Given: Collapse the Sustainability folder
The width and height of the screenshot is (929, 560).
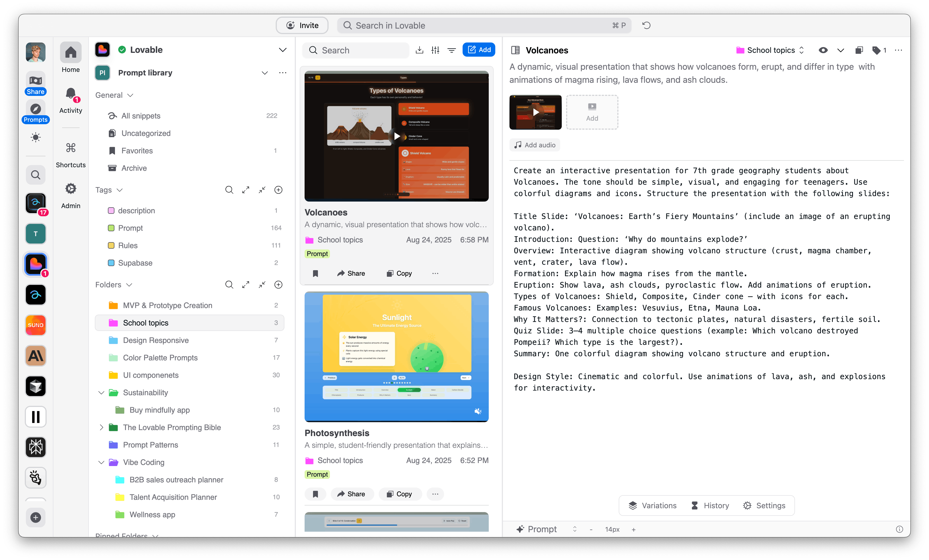Looking at the screenshot, I should (101, 393).
